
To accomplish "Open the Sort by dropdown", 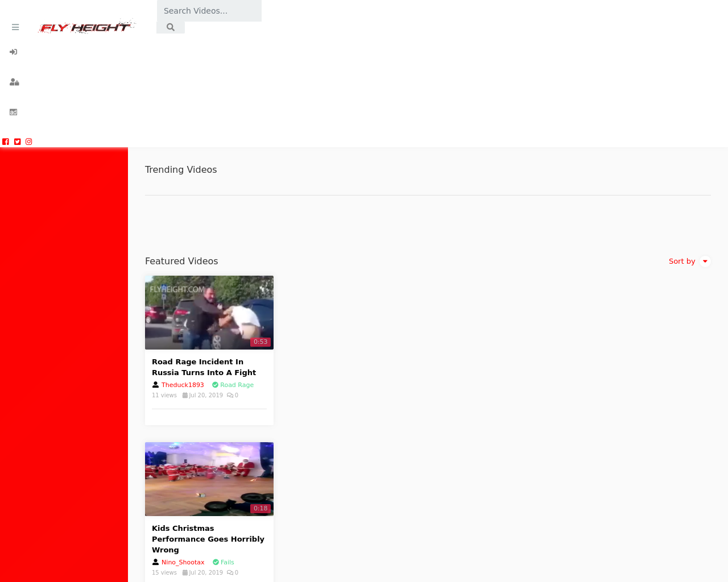I will (682, 260).
